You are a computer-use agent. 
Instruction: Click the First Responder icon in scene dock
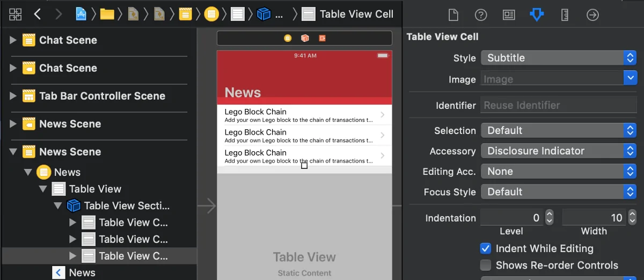(305, 38)
